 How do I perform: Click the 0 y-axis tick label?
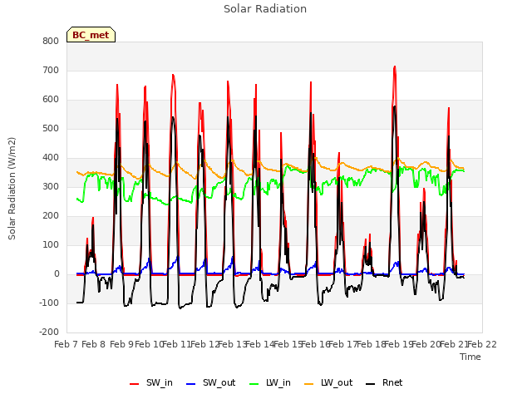point(57,274)
